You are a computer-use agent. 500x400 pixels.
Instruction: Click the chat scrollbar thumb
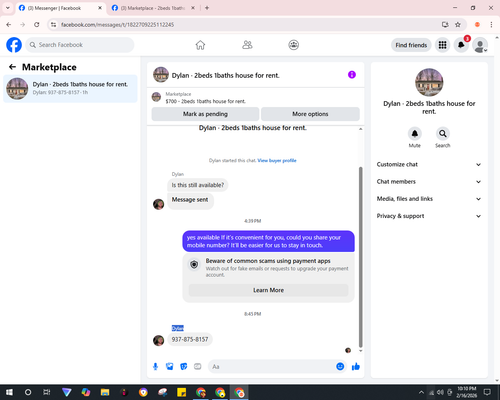[x=360, y=257]
